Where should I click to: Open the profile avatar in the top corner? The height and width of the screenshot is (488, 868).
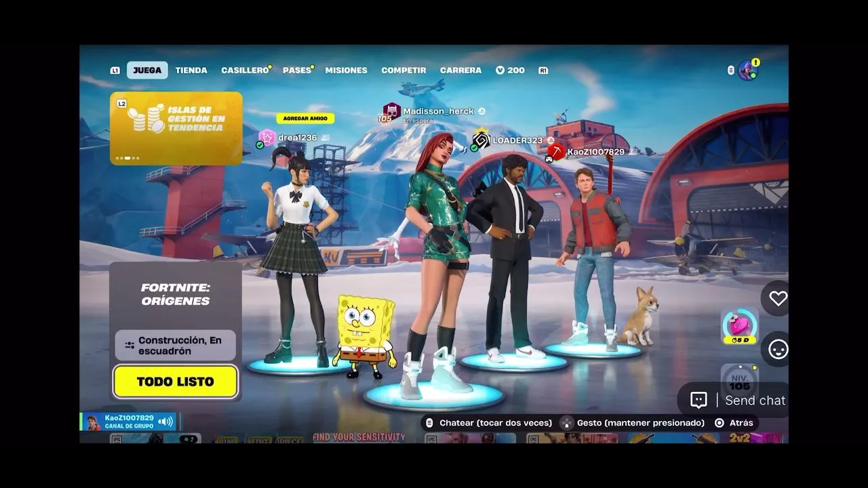pos(748,70)
